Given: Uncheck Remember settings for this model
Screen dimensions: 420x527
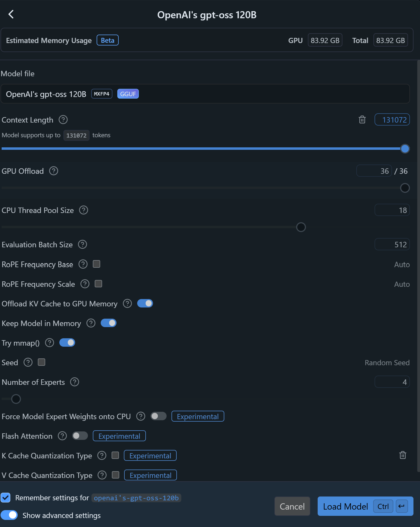Looking at the screenshot, I should [x=6, y=498].
